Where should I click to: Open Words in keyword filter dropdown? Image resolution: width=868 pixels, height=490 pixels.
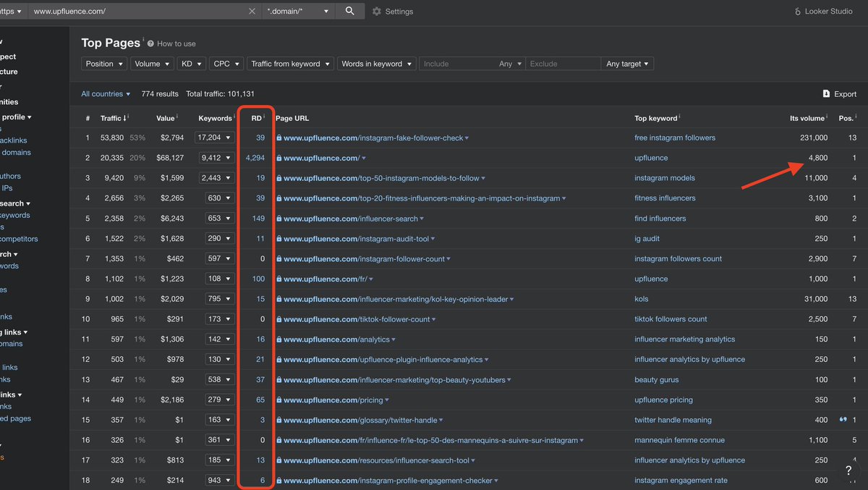coord(376,64)
